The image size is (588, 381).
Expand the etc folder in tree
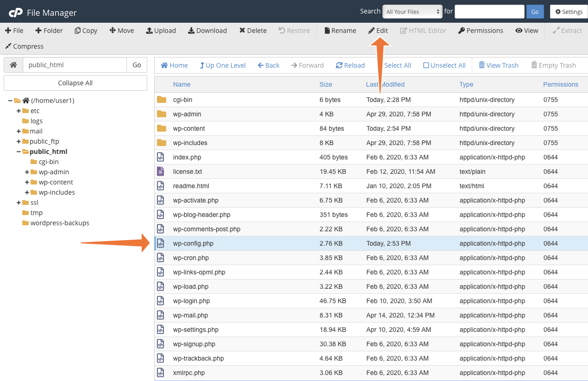click(x=19, y=111)
